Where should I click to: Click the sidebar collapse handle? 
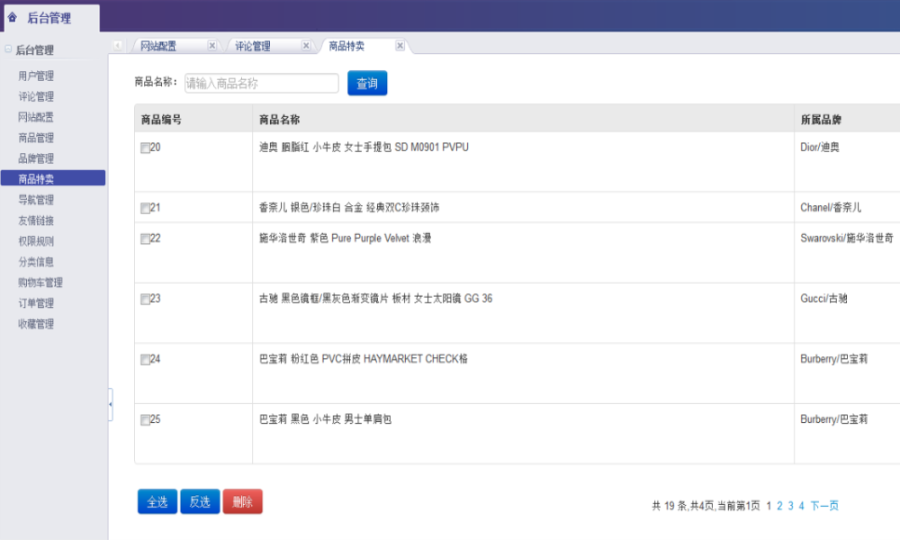(110, 405)
